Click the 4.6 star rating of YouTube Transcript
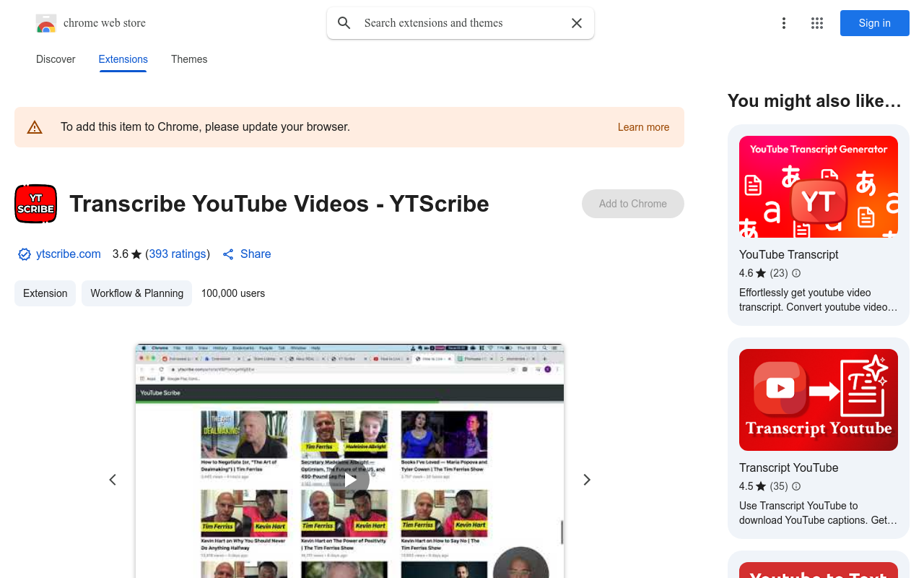This screenshot has height=578, width=924. tap(752, 273)
